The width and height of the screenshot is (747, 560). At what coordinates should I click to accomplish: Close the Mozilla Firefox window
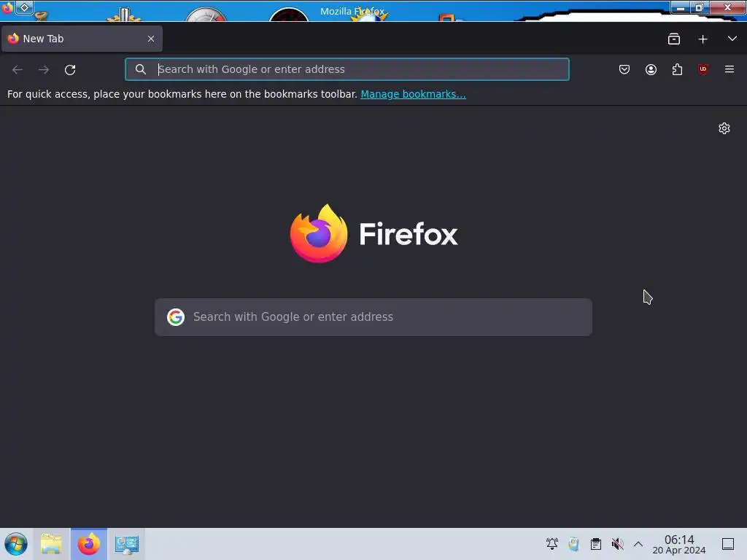coord(727,7)
